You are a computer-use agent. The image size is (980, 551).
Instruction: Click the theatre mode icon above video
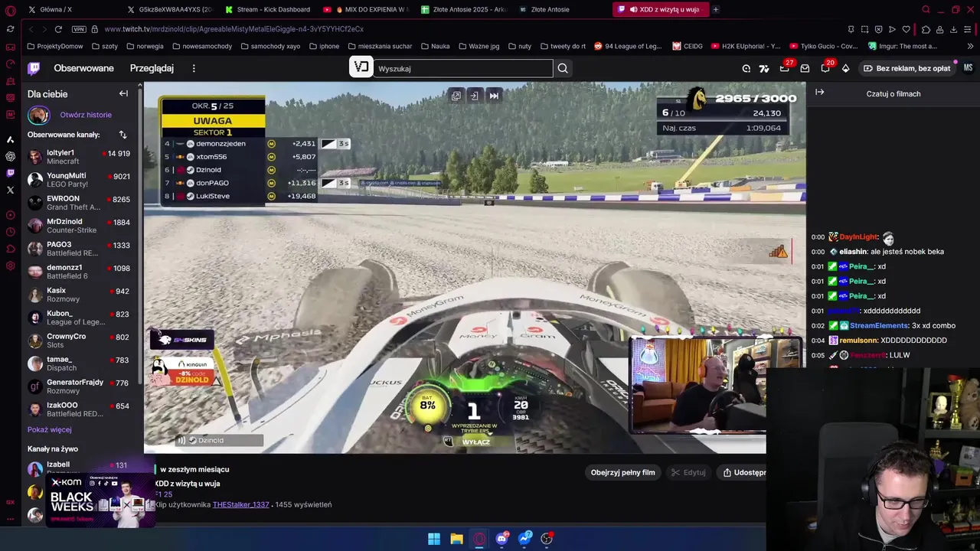click(475, 96)
